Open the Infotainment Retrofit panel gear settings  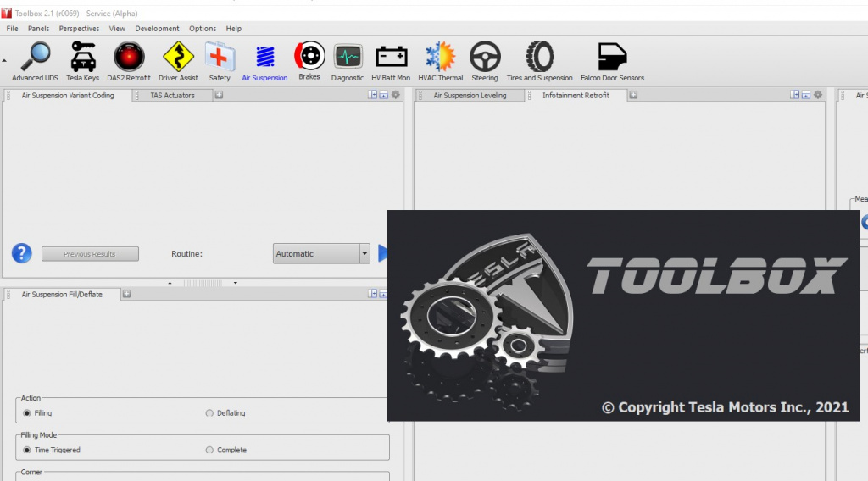point(818,95)
